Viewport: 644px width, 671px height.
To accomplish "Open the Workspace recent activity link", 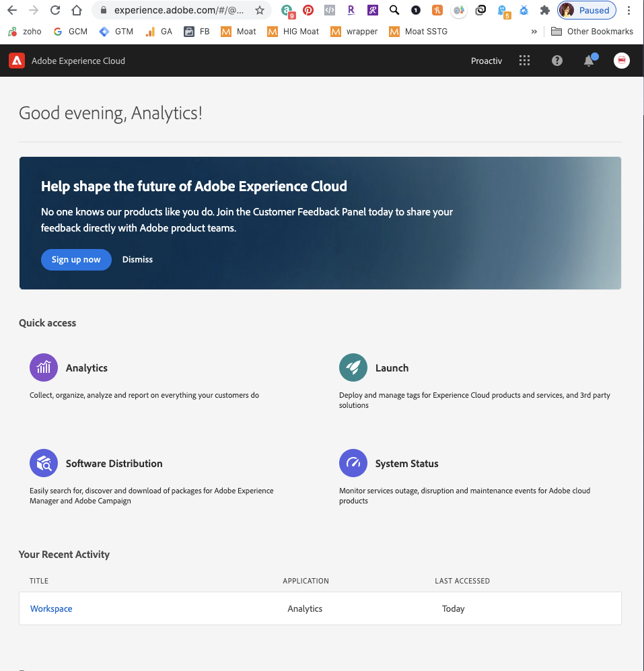I will tap(51, 608).
